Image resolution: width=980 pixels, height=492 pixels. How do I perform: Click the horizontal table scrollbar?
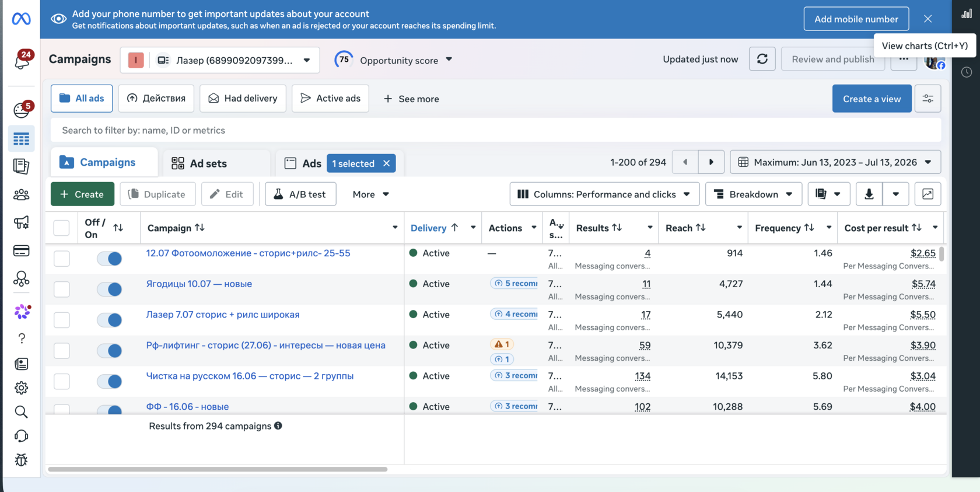(x=218, y=469)
